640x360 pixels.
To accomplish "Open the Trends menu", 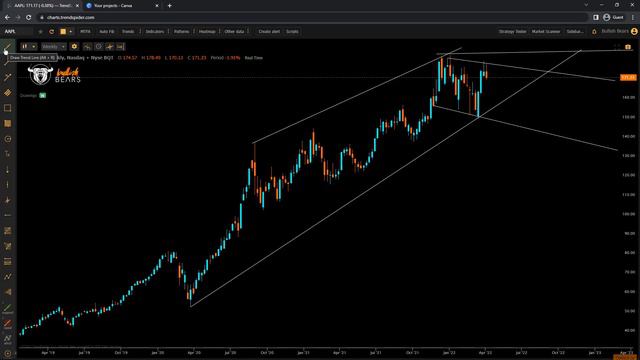I will [128, 31].
